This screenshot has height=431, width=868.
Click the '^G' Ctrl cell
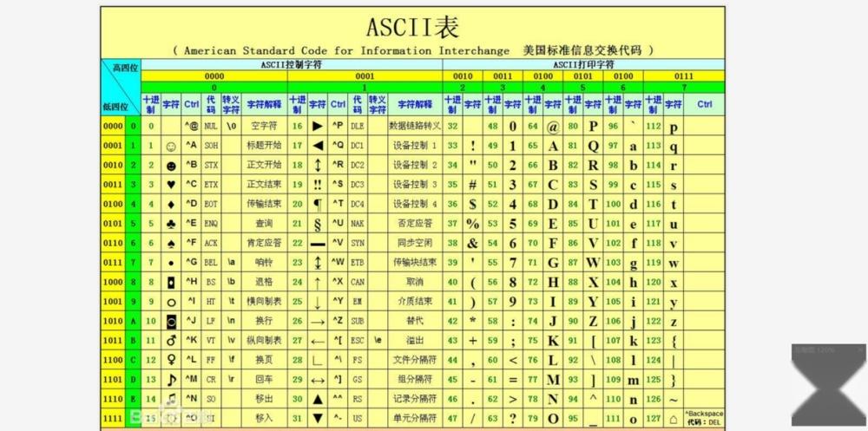point(192,263)
